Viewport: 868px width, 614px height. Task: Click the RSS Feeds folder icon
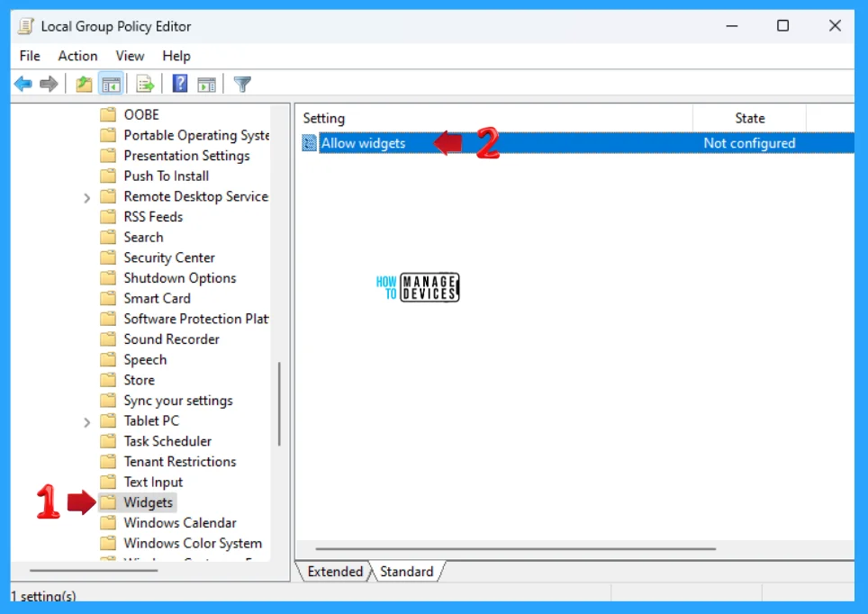108,216
